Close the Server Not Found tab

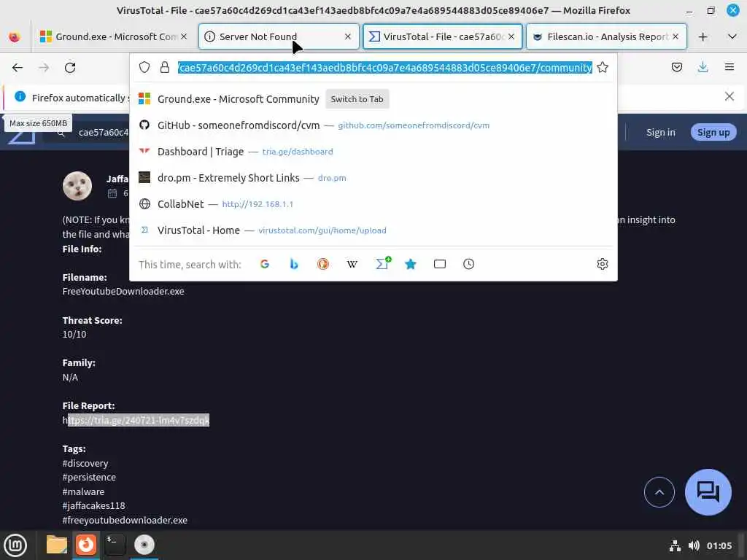[348, 36]
